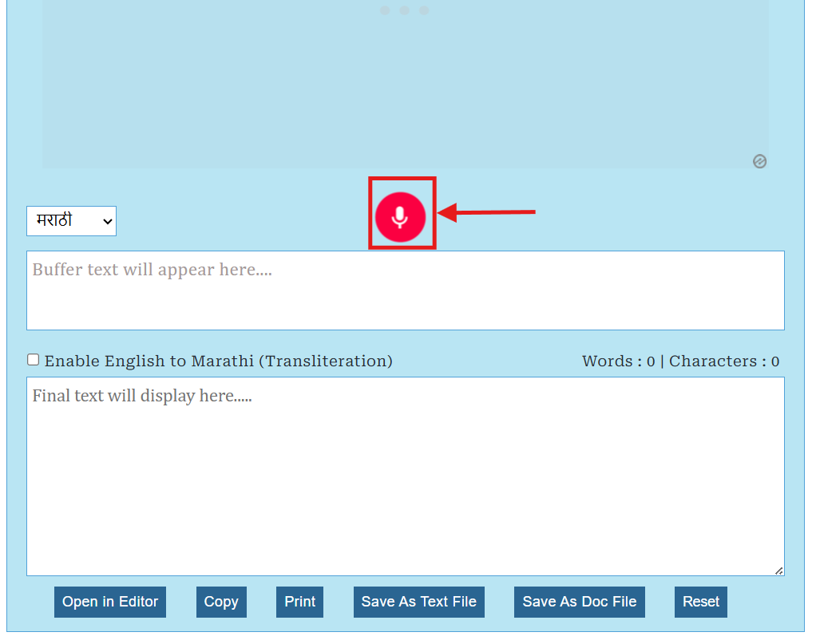Enable English to Marathi transliteration
The width and height of the screenshot is (816, 644).
pos(33,359)
